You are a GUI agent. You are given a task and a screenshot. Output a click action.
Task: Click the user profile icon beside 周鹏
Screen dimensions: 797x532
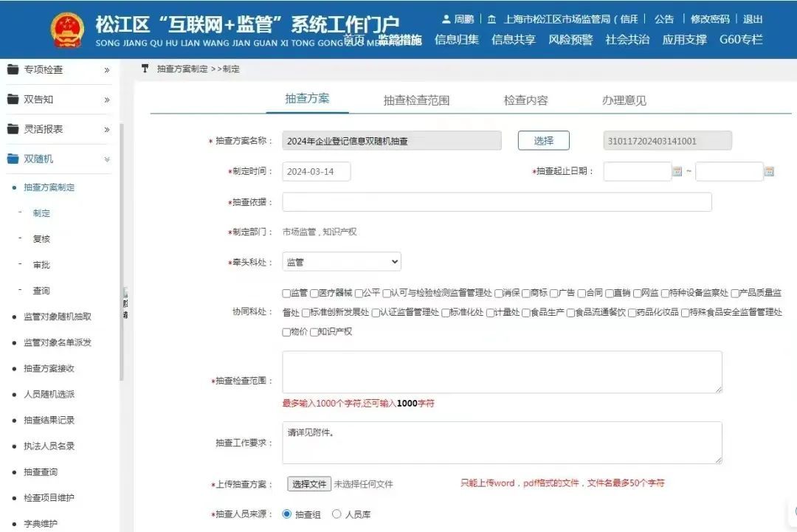tap(446, 19)
